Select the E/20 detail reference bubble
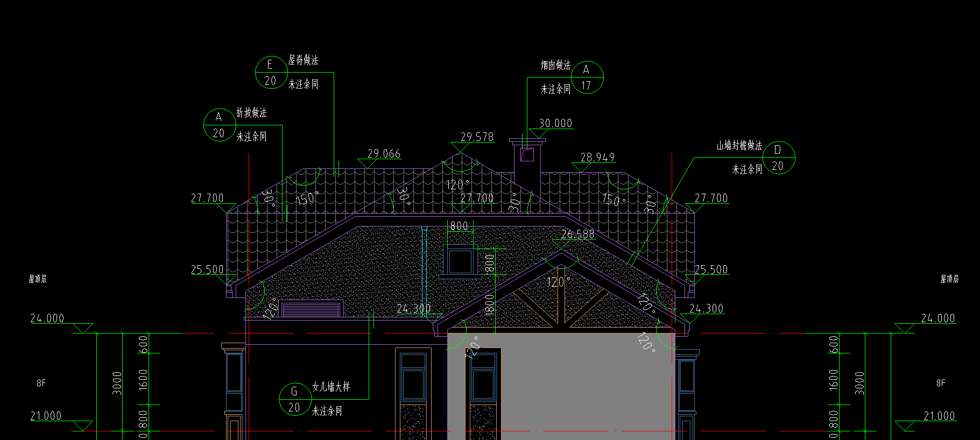The width and height of the screenshot is (980, 440). click(271, 73)
